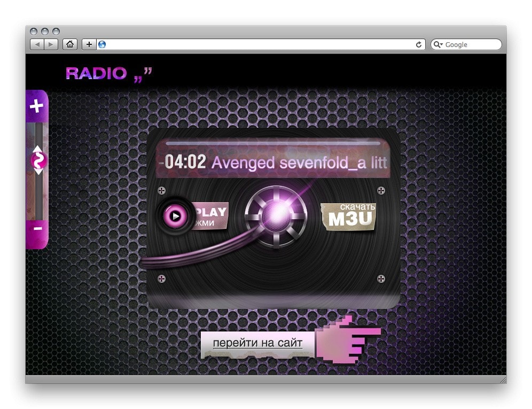Reload the page using the refresh icon
This screenshot has width=532, height=409.
tap(419, 45)
